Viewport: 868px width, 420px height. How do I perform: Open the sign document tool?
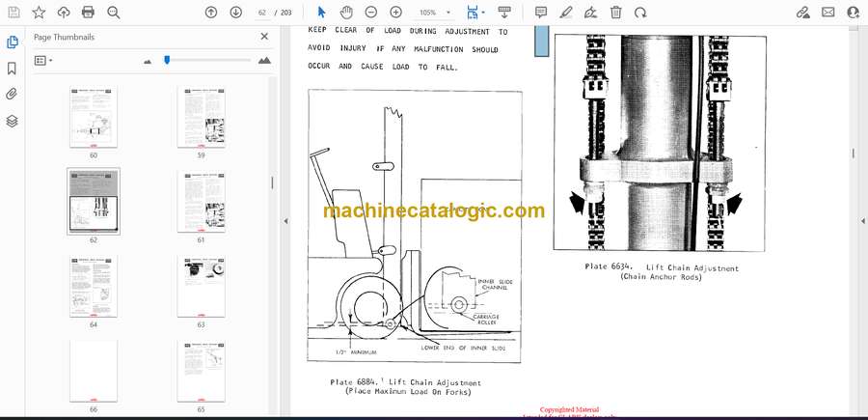click(590, 13)
